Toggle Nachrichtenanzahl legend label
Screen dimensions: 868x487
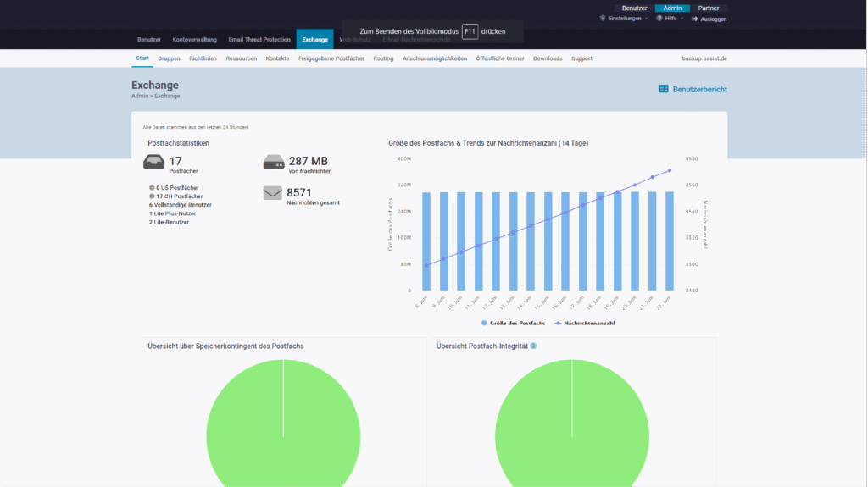(x=589, y=323)
